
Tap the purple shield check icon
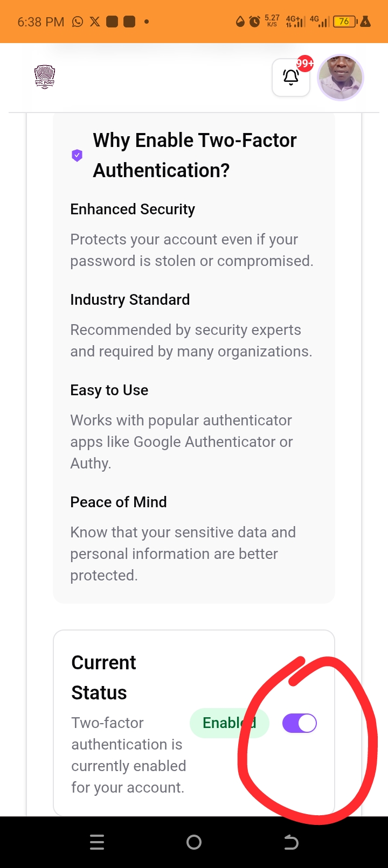click(x=77, y=156)
